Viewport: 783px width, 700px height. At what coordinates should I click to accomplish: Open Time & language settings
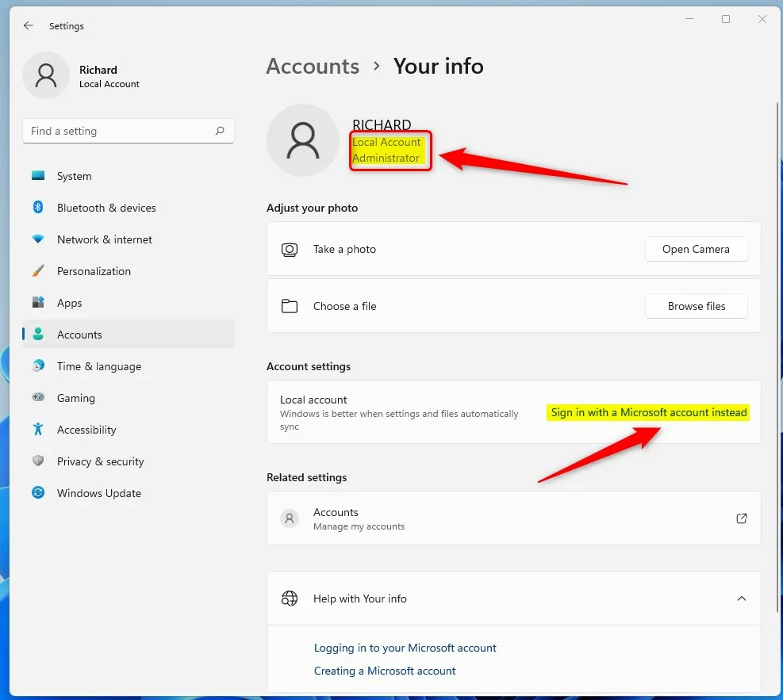click(98, 366)
